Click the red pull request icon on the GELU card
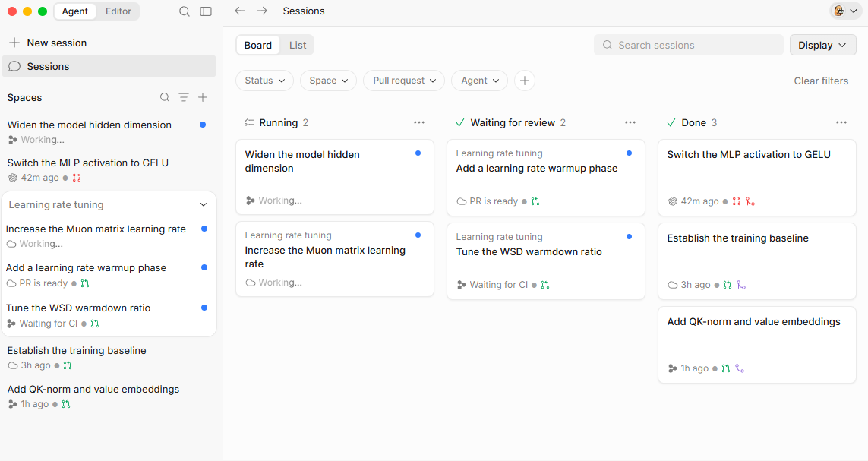868x461 pixels. pyautogui.click(x=737, y=201)
